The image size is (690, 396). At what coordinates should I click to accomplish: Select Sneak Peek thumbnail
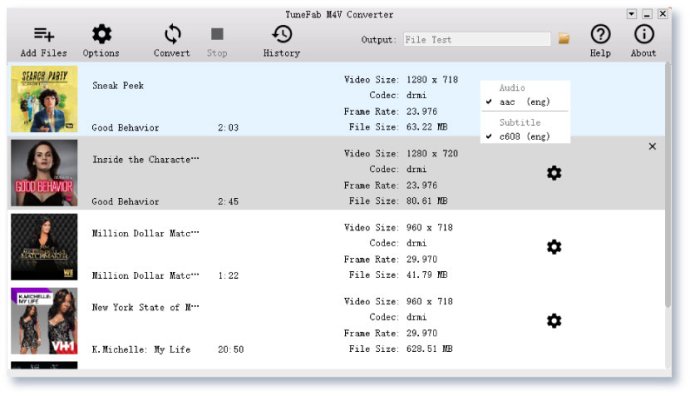pyautogui.click(x=44, y=99)
